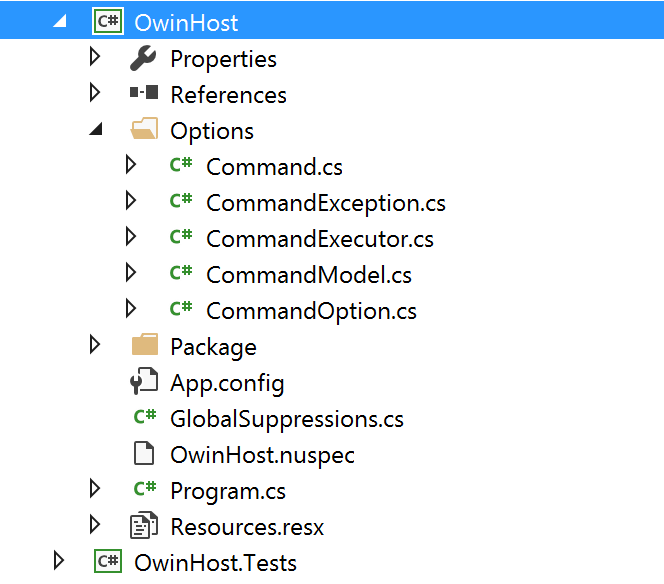Click the C# icon beside CommandModel.cs
664x584 pixels.
click(x=181, y=272)
